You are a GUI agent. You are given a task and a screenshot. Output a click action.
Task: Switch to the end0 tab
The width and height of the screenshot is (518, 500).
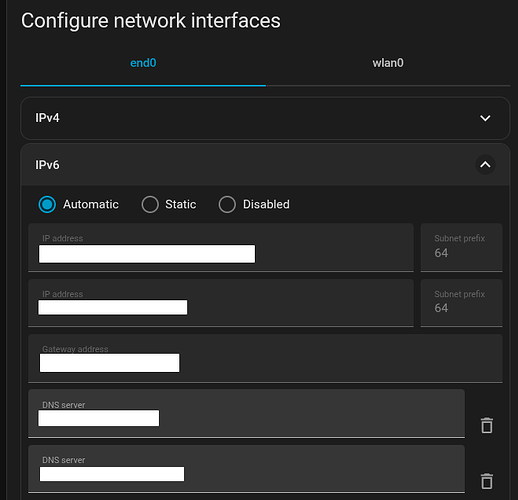[143, 63]
